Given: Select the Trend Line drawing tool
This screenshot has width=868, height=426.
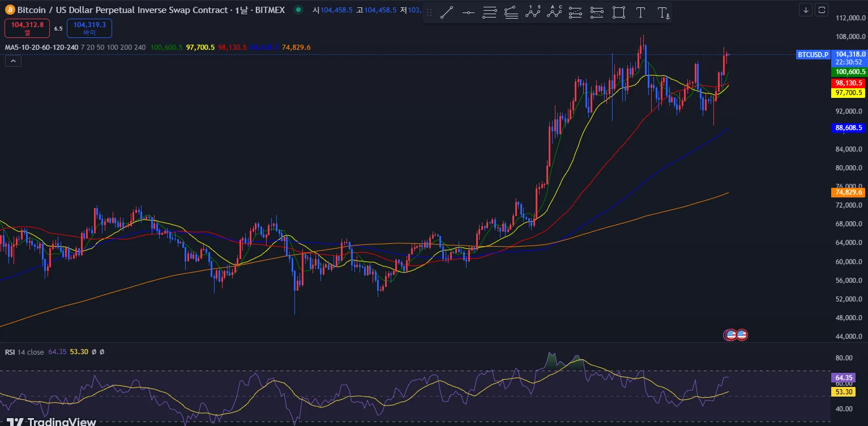Looking at the screenshot, I should point(447,12).
